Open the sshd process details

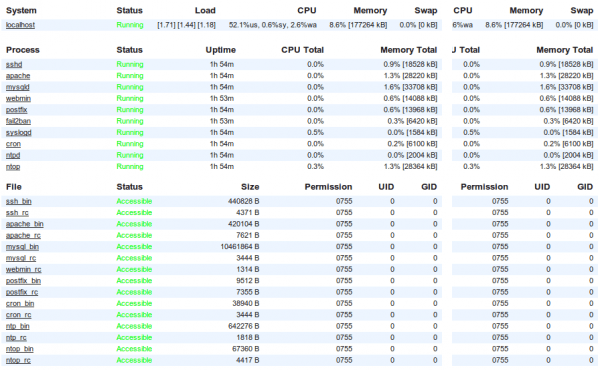[x=14, y=65]
